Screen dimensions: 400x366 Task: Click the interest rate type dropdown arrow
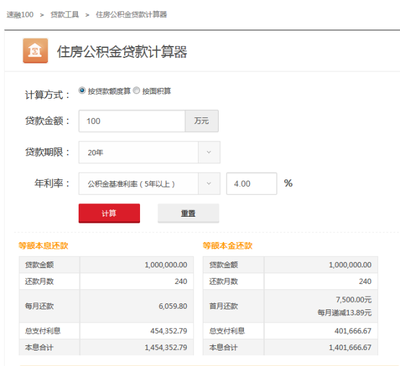209,183
